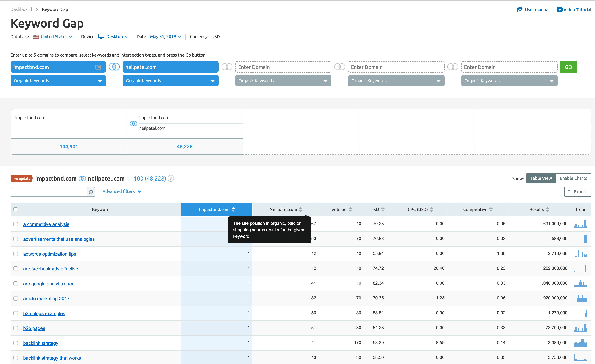Click the live update badge
Viewport: 595px width, 364px height.
point(21,178)
